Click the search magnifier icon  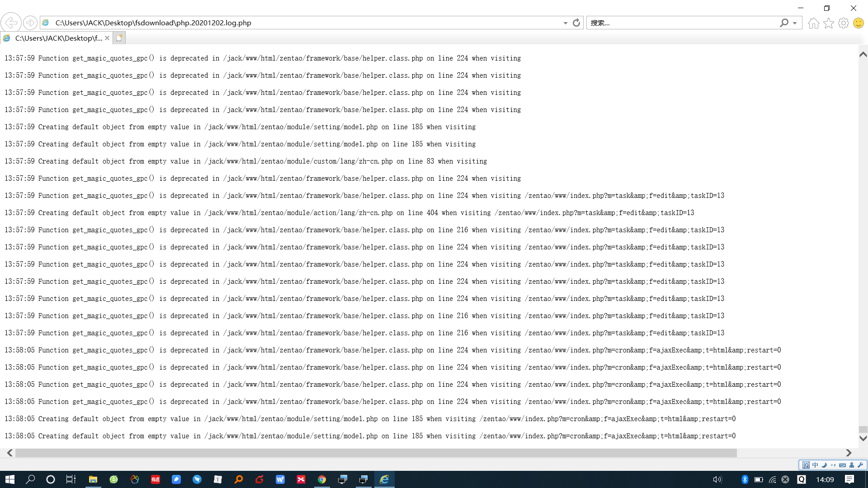tap(784, 23)
